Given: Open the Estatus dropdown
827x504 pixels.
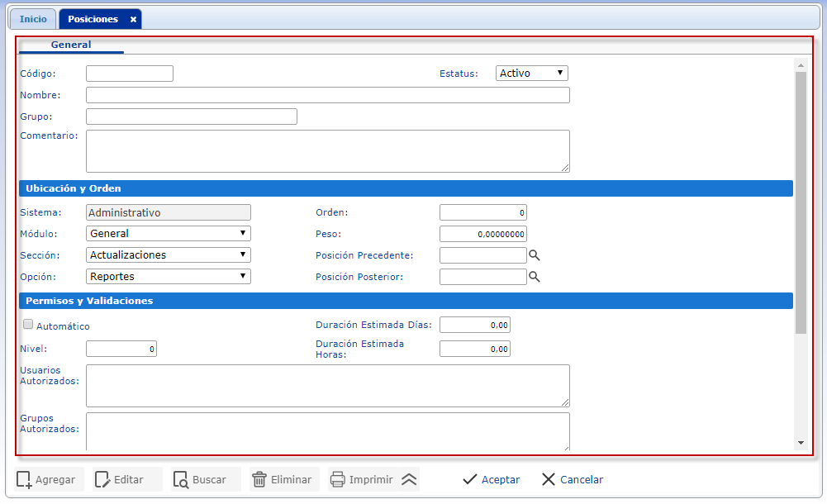Looking at the screenshot, I should coord(532,74).
